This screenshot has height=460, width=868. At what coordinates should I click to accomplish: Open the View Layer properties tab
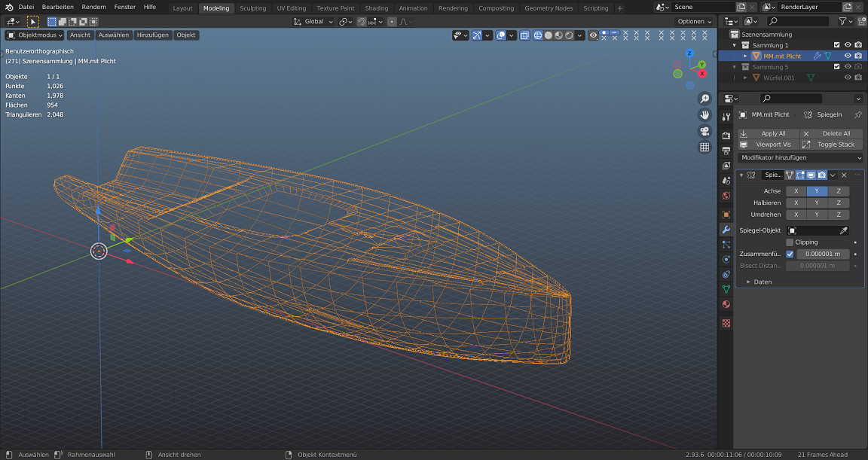pyautogui.click(x=726, y=166)
